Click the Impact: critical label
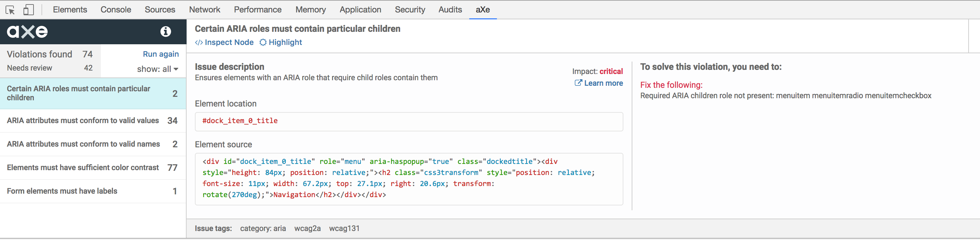 [597, 71]
